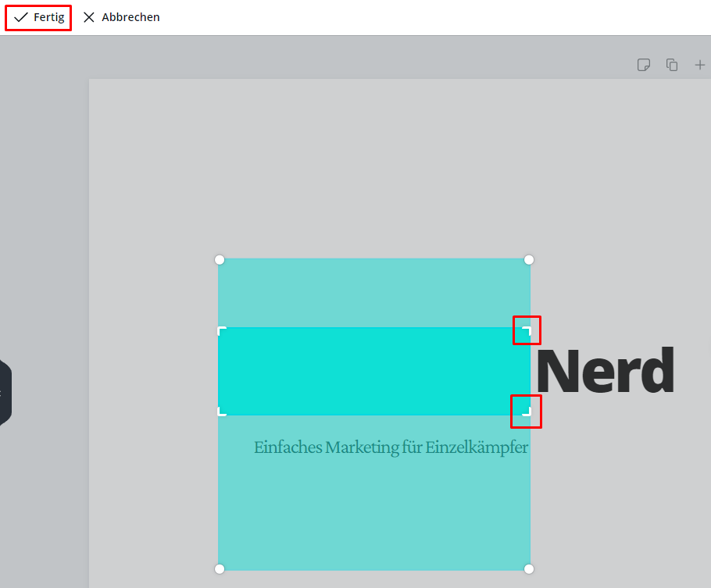Grab the top-right round image handle

click(x=529, y=260)
